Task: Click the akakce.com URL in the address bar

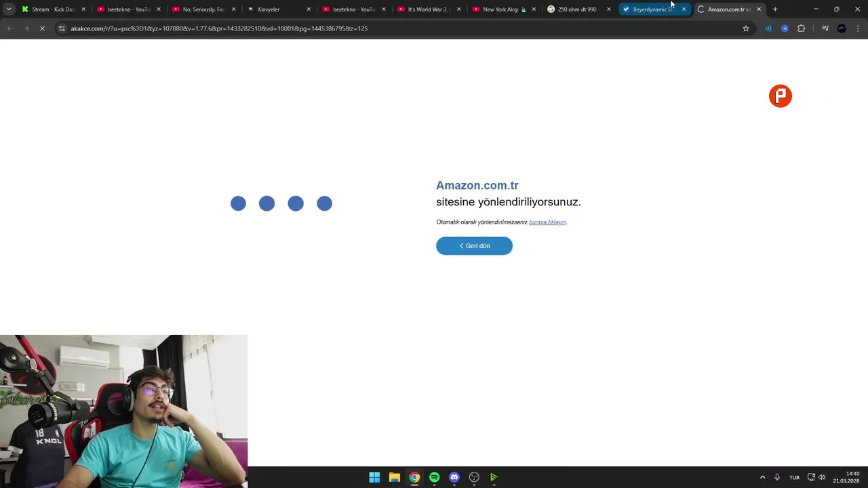Action: pos(219,28)
